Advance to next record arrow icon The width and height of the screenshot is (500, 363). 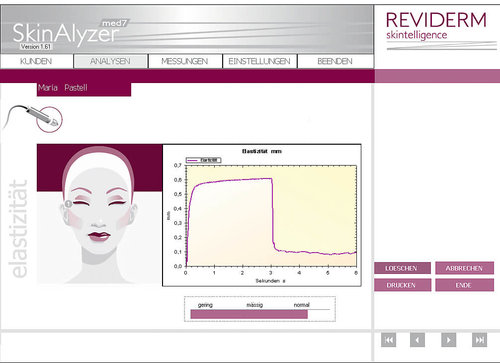click(448, 340)
